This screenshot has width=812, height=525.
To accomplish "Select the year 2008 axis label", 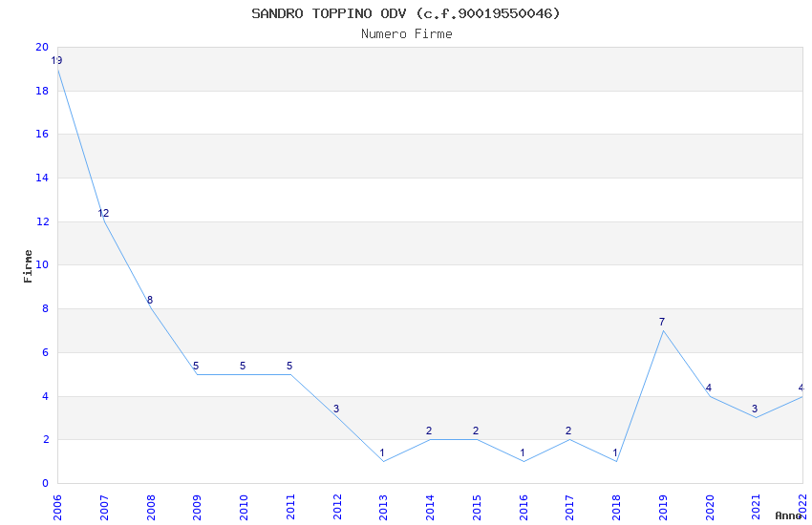I will (x=150, y=507).
